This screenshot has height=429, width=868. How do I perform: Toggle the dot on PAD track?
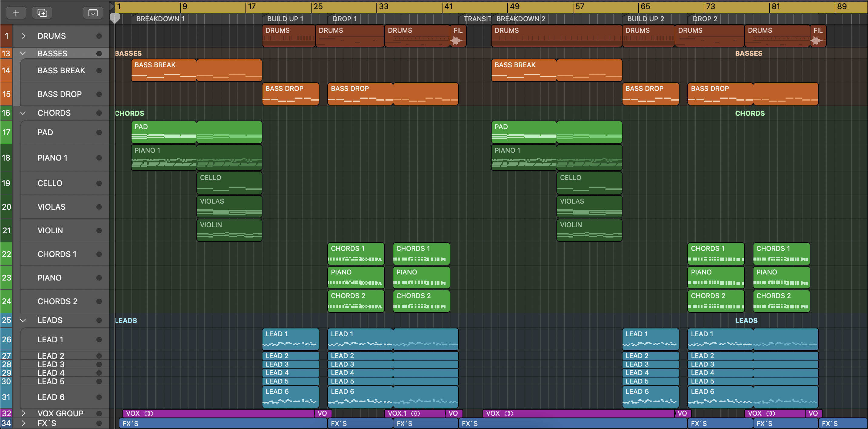coord(99,132)
